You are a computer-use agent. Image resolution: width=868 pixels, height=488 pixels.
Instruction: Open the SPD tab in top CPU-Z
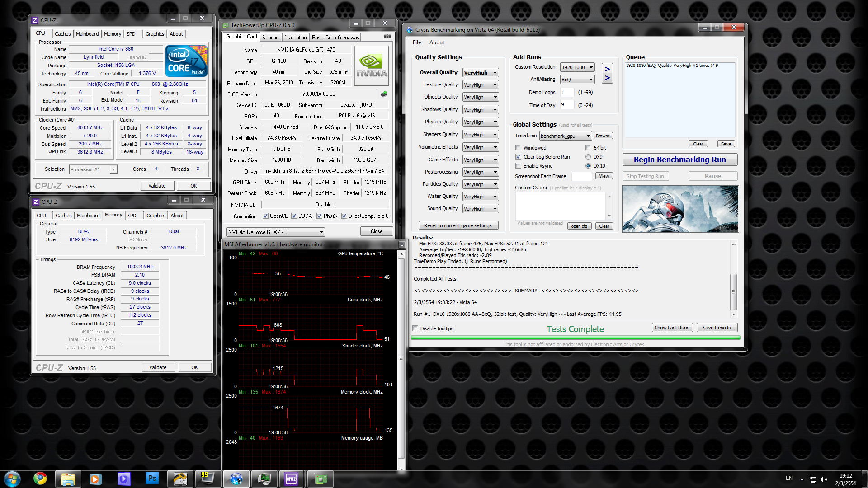[131, 34]
